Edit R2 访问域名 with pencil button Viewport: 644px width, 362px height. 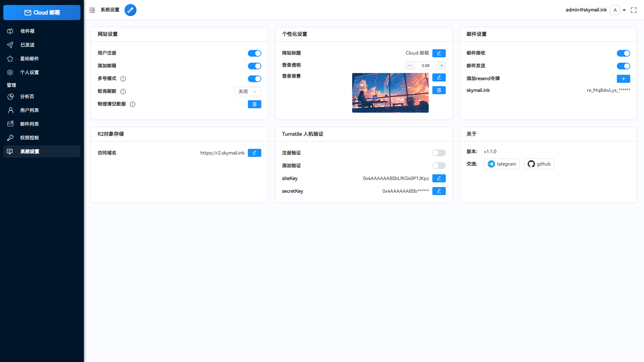(255, 153)
